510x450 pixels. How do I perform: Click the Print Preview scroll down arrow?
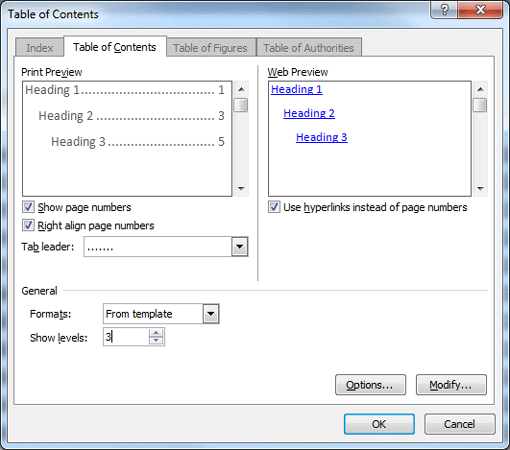coord(241,189)
